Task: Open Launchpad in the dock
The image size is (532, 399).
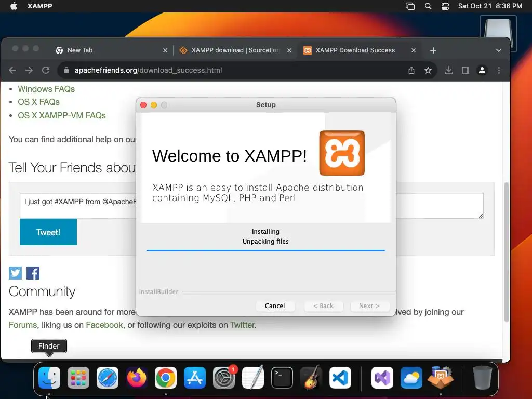Action: click(x=78, y=378)
